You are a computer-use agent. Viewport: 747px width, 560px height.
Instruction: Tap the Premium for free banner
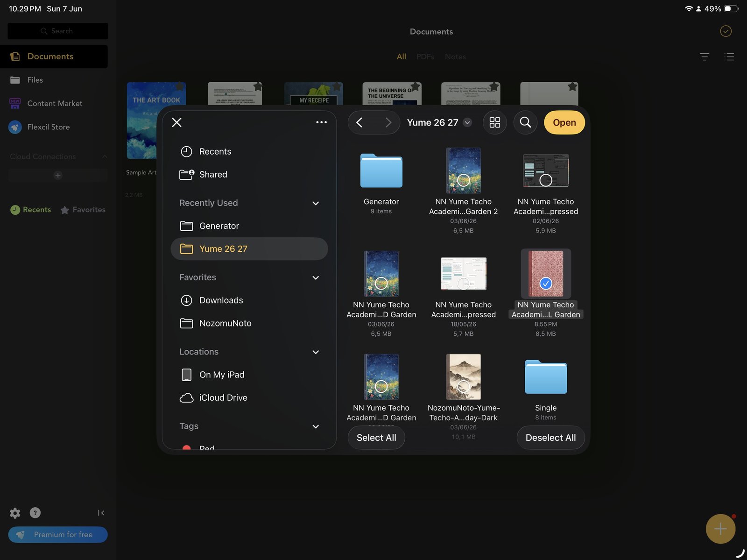pyautogui.click(x=58, y=535)
